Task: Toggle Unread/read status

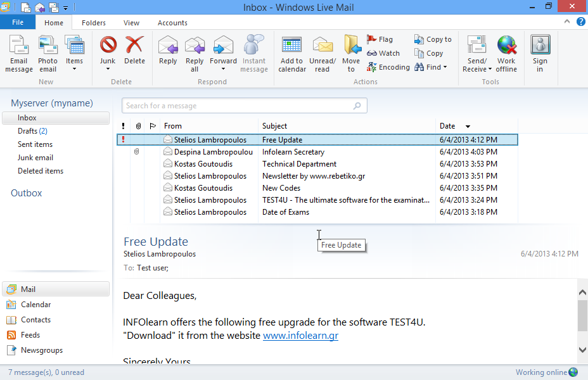Action: 322,54
